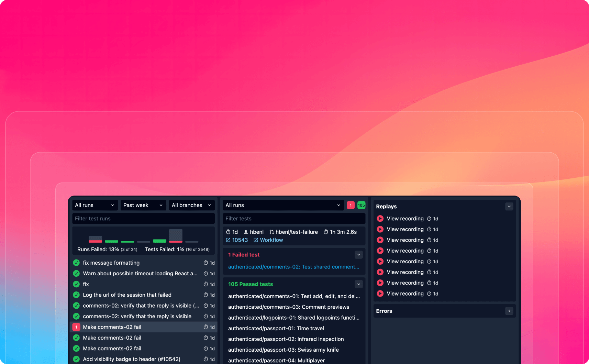Click the user icon beside hbenl
Screen dimensions: 589x364
click(x=246, y=232)
